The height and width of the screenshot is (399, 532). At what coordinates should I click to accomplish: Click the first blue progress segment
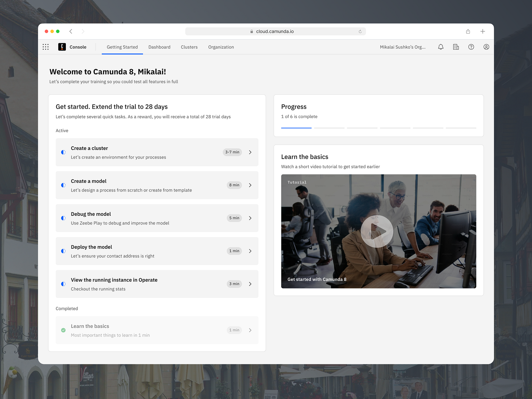(x=296, y=128)
